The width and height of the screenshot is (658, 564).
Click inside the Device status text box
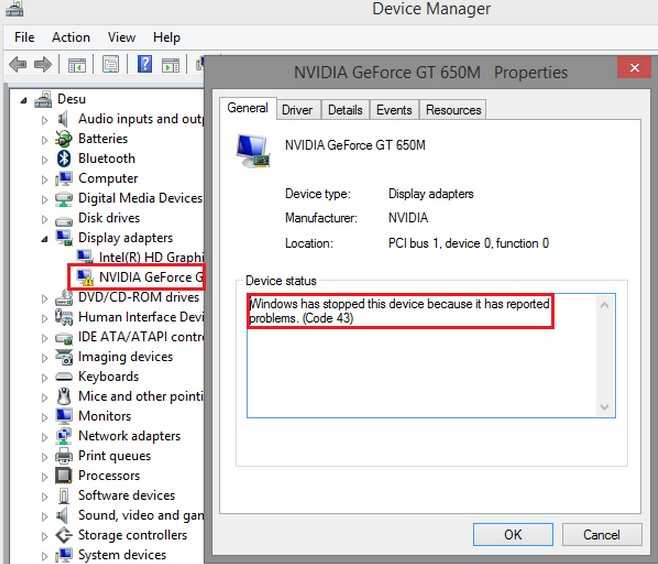click(431, 355)
